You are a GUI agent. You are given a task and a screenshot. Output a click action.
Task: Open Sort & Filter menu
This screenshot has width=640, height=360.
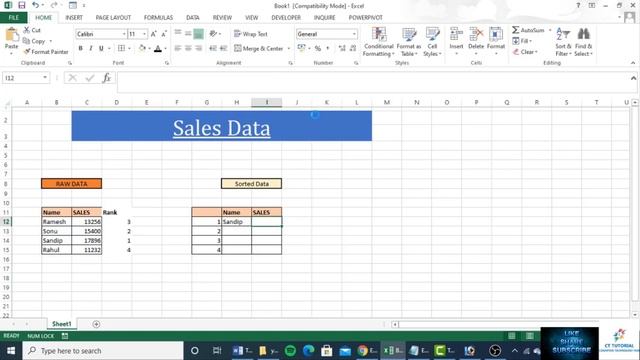click(x=563, y=42)
